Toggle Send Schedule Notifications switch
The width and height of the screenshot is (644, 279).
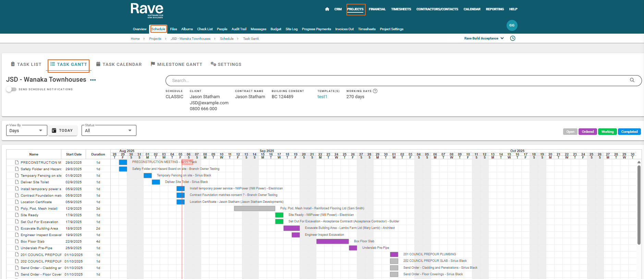click(11, 89)
